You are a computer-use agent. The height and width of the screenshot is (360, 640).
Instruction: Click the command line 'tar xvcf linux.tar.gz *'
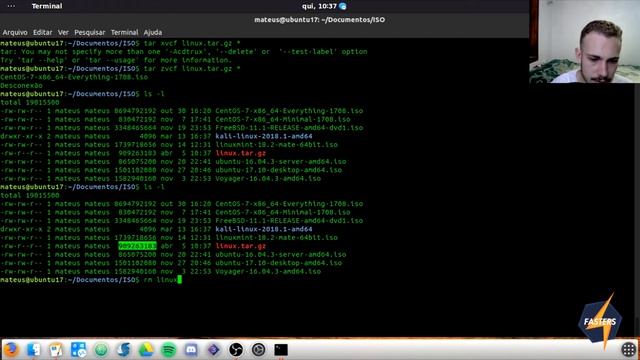click(192, 43)
